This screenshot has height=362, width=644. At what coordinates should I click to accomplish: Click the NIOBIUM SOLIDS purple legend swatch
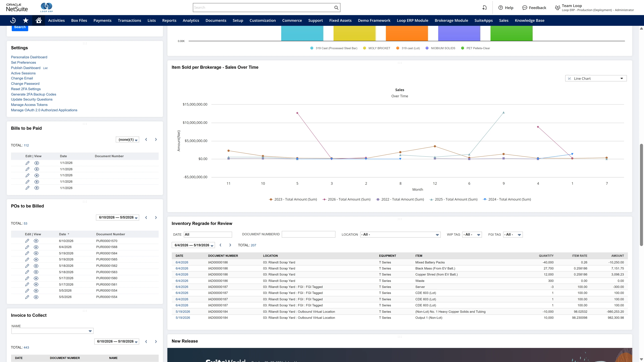click(x=427, y=48)
